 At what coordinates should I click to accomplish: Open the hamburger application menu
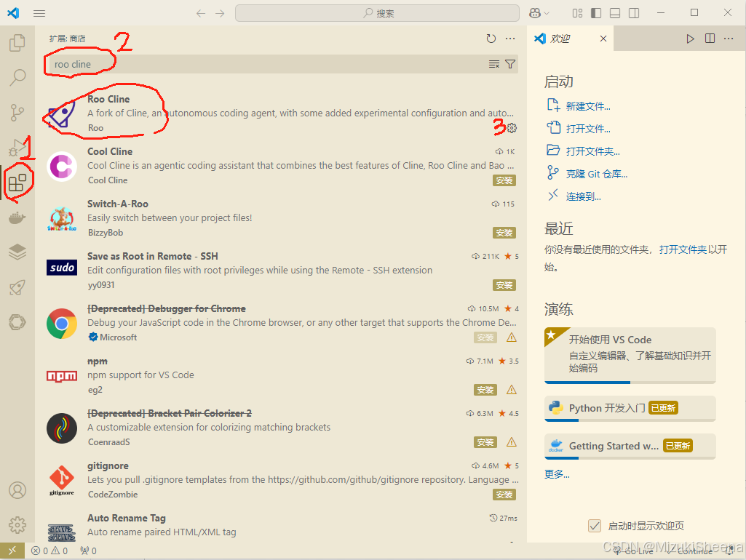point(39,13)
